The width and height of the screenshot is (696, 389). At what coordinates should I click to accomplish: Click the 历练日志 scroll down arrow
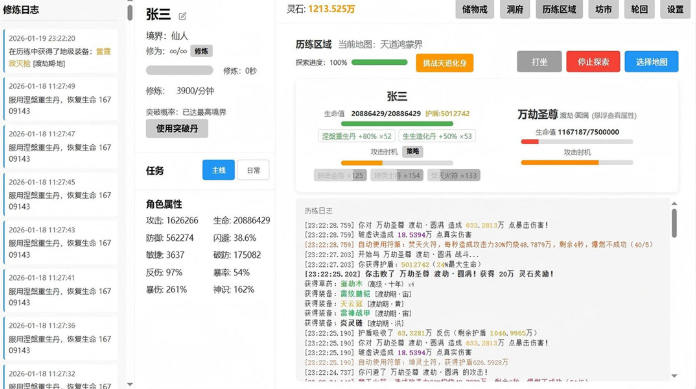(x=674, y=376)
